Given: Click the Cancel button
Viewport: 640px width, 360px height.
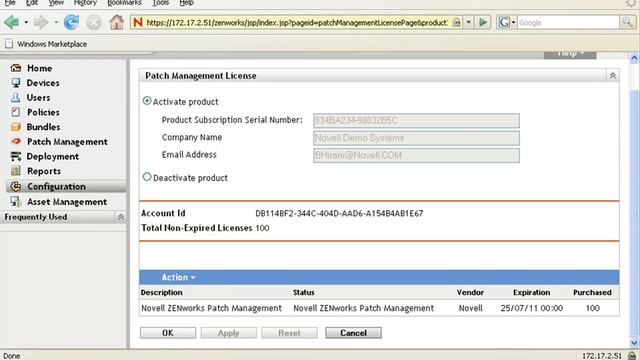Looking at the screenshot, I should (353, 333).
